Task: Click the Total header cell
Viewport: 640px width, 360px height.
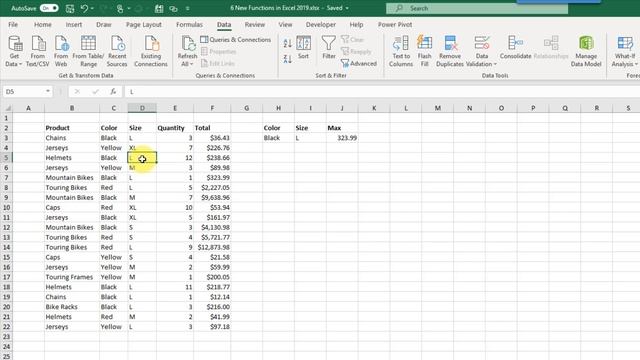Action: pyautogui.click(x=212, y=128)
